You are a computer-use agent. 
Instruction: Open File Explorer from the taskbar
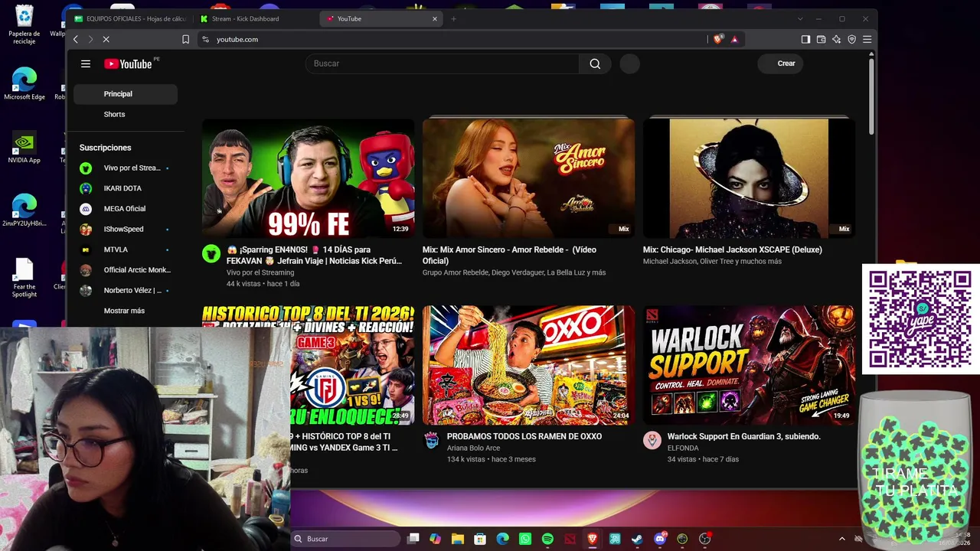458,539
